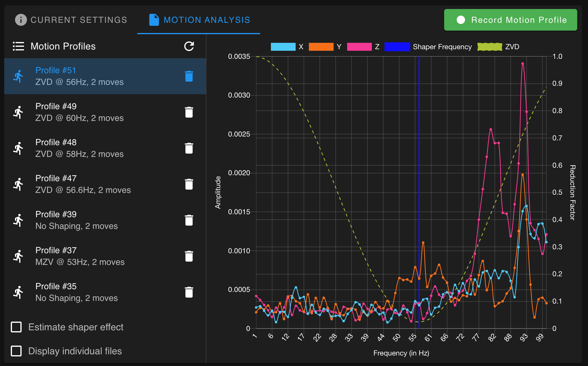Select Profile #49 title
The width and height of the screenshot is (588, 366).
(x=56, y=106)
